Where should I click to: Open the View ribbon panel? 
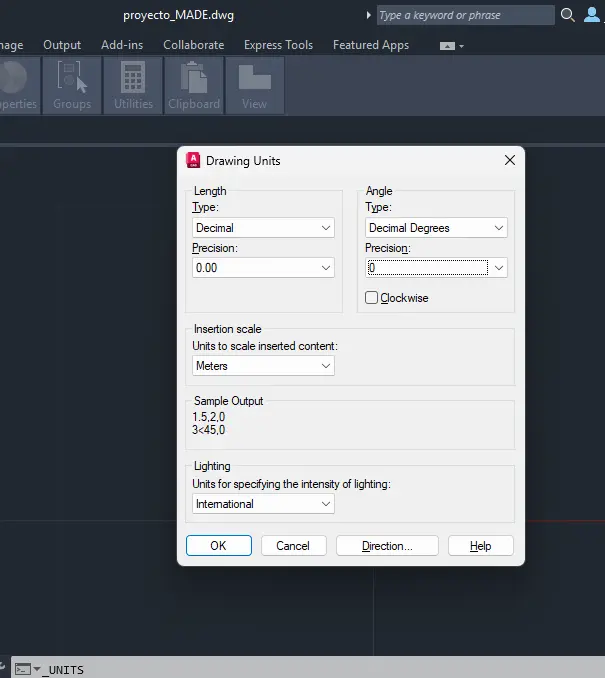254,86
